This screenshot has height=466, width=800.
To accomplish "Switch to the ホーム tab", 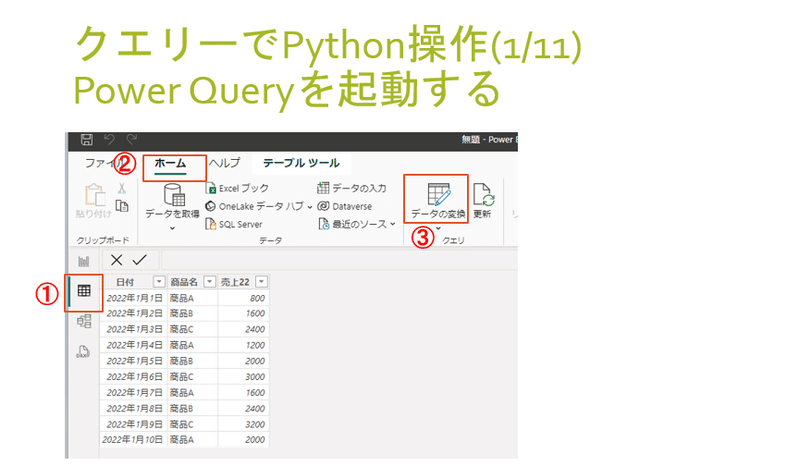I will pos(170,163).
